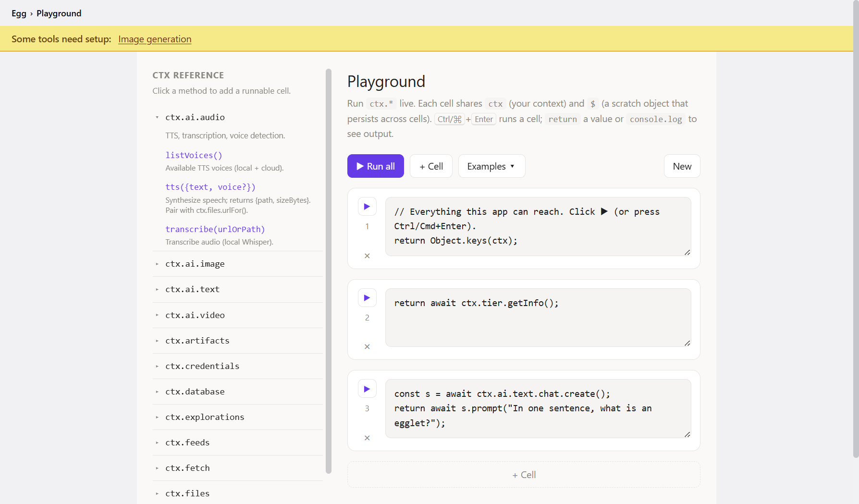Expand the ctx.files section
Screen dimensions: 859x504
(x=237, y=493)
